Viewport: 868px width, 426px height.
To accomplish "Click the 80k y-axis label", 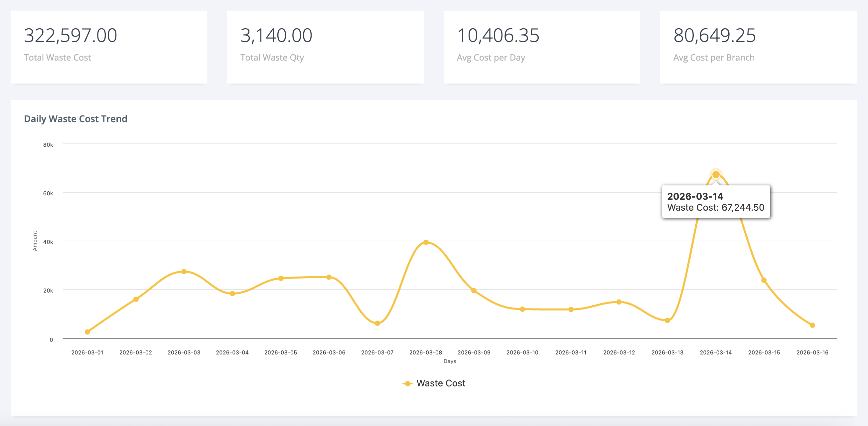I will 48,145.
